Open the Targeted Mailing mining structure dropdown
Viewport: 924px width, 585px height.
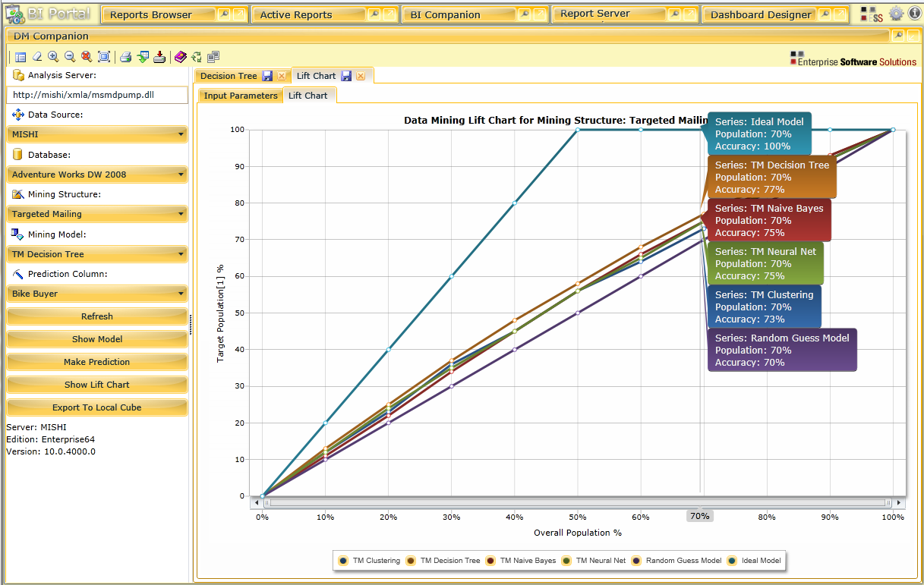tap(97, 214)
